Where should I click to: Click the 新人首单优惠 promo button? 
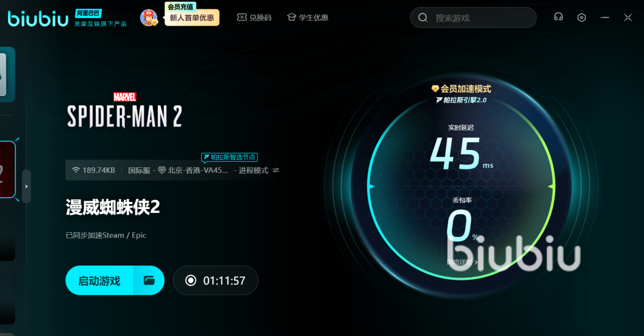click(x=192, y=18)
